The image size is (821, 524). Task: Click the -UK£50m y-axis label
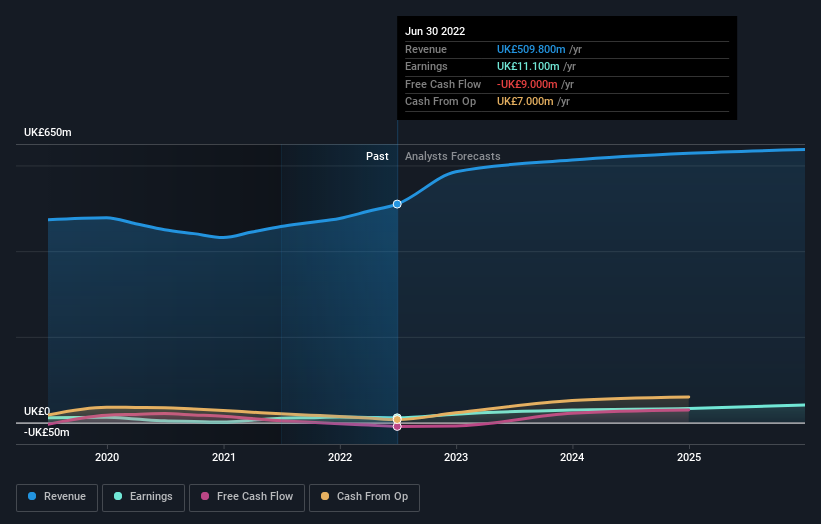coord(47,432)
